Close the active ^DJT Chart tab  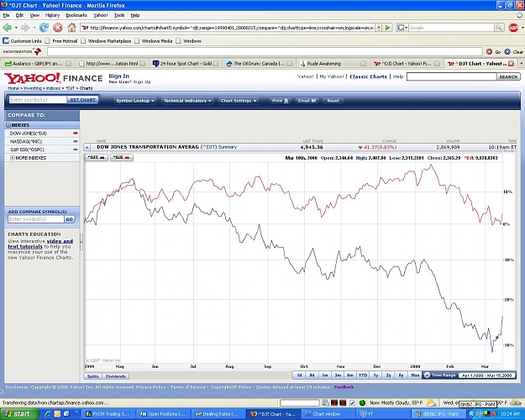click(512, 63)
